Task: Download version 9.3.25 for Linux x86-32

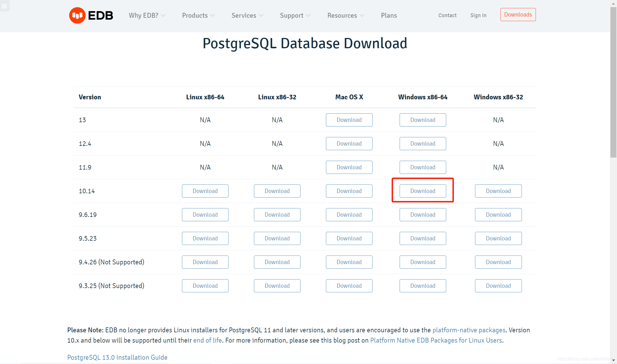Action: (277, 286)
